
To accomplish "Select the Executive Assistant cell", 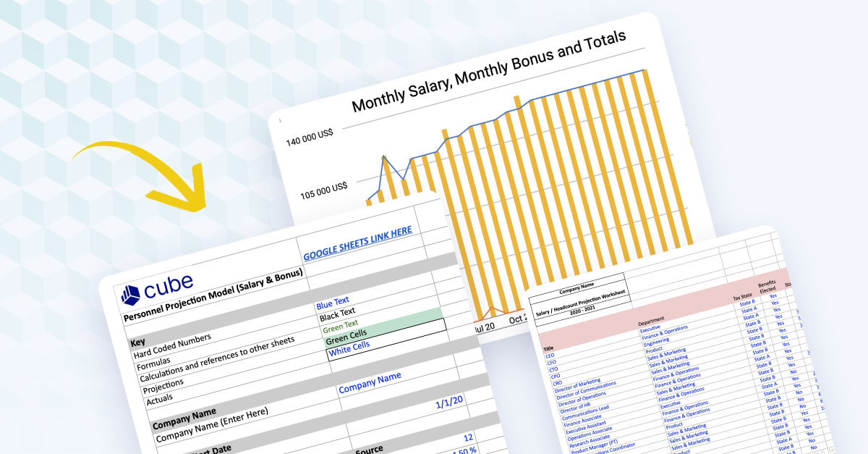I will 586,428.
